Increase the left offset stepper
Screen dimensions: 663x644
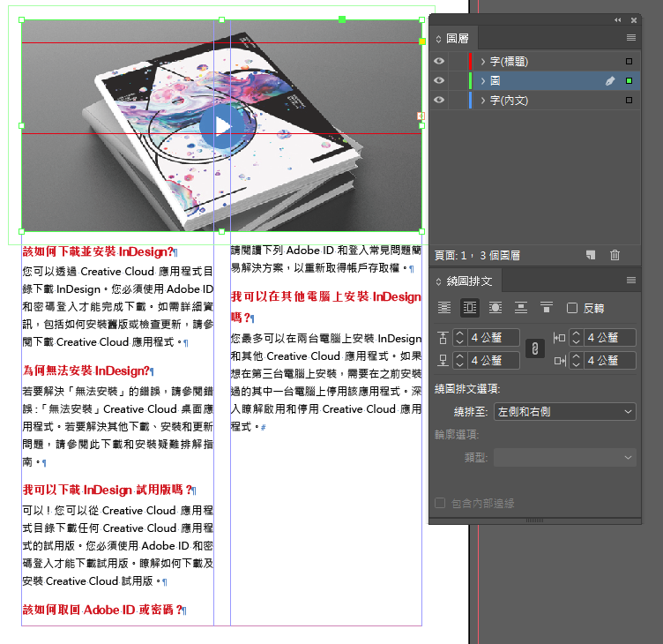576,333
